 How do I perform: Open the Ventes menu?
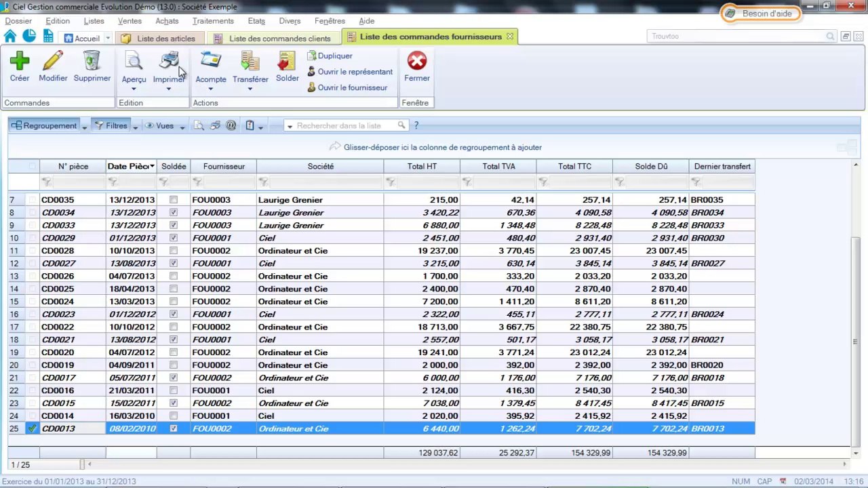tap(130, 21)
